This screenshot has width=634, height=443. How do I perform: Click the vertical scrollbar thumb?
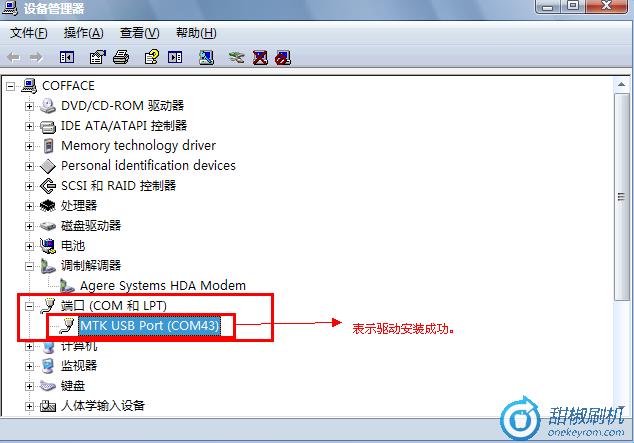[x=621, y=197]
